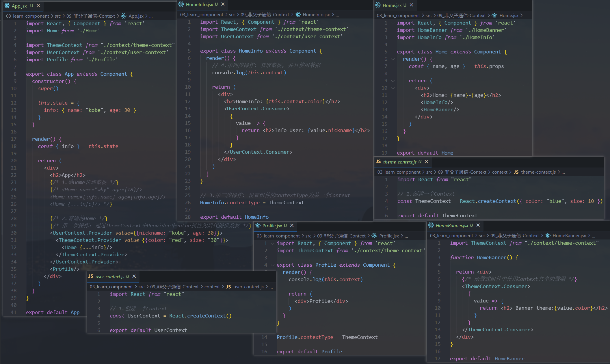
Task: Close the theme-context.js tab
Action: click(426, 161)
